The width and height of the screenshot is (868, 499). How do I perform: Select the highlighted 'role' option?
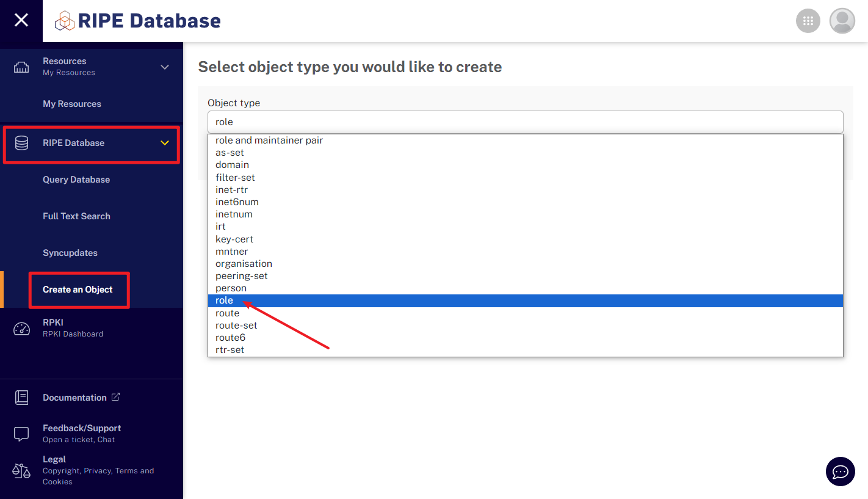pyautogui.click(x=526, y=300)
